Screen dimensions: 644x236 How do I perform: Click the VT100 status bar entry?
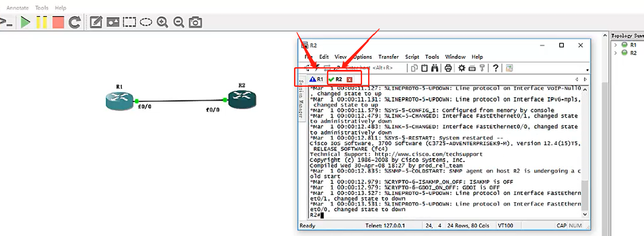(x=506, y=226)
